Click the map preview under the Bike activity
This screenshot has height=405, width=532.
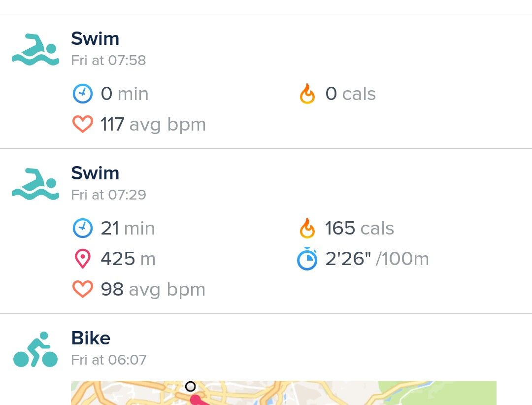(x=284, y=393)
